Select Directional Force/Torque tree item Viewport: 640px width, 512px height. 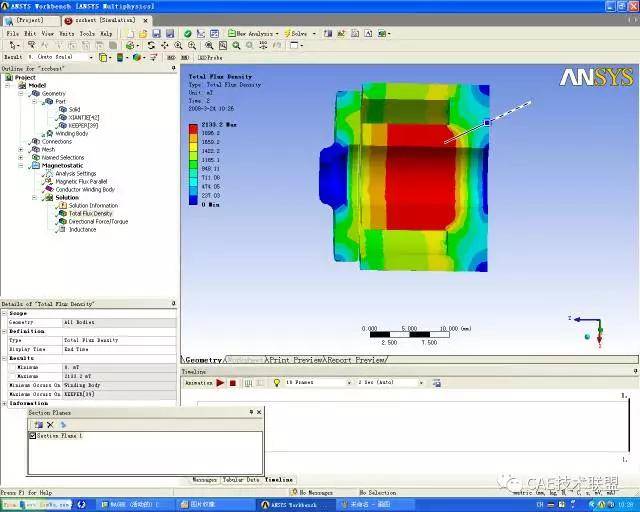[98, 221]
